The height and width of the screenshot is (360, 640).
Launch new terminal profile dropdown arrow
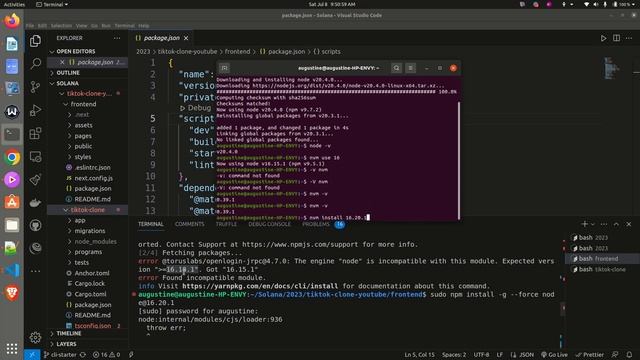593,224
